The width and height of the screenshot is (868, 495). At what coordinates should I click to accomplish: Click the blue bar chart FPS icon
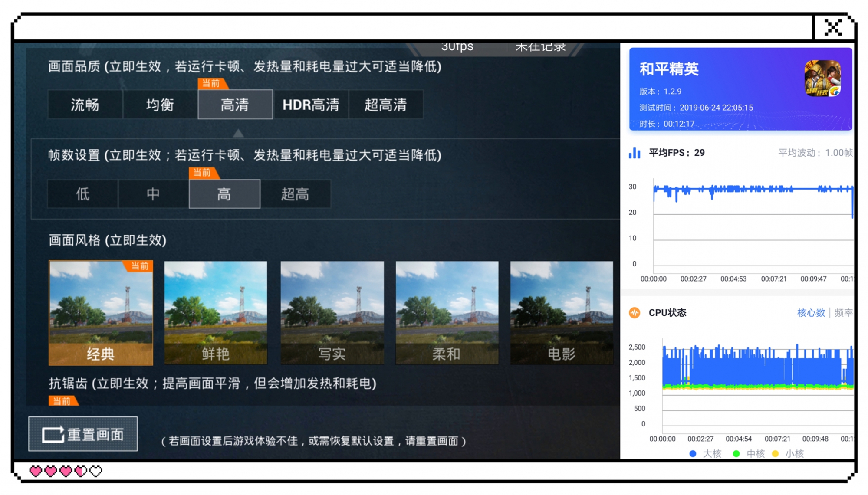coord(635,153)
